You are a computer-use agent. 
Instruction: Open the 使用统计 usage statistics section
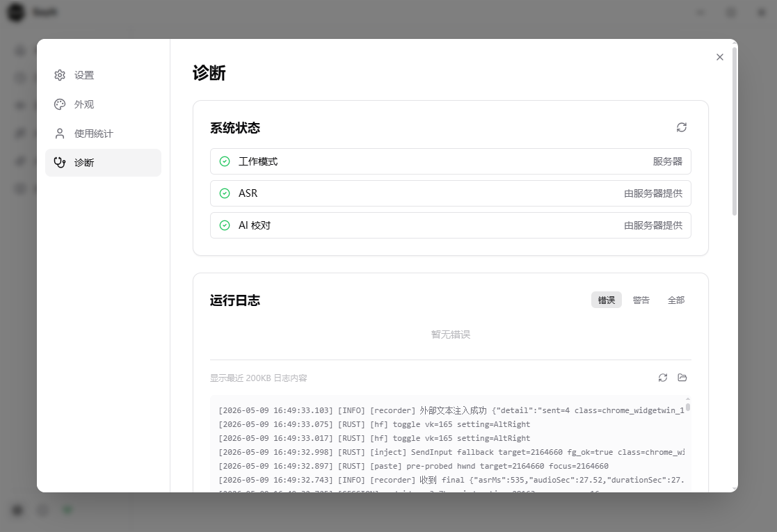coord(103,134)
